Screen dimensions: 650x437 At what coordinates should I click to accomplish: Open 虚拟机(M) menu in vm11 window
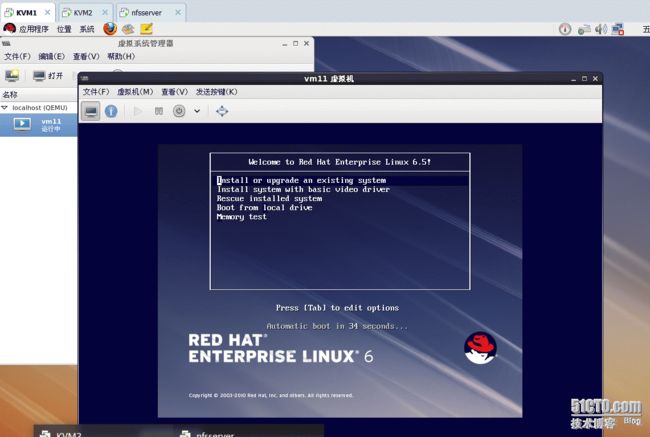pos(135,92)
